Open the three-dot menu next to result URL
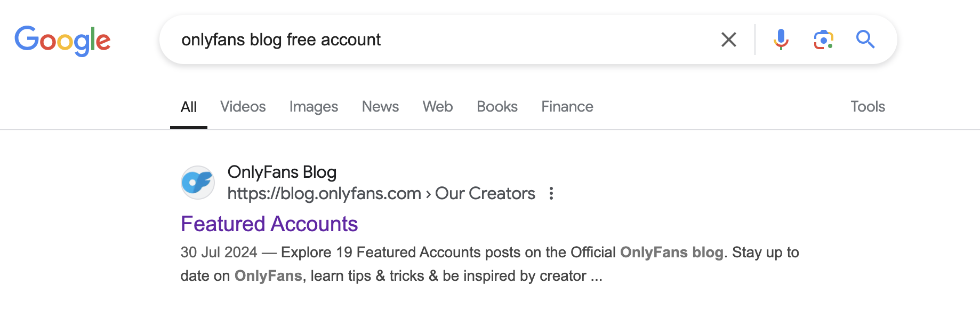This screenshot has width=980, height=331. pyautogui.click(x=552, y=194)
